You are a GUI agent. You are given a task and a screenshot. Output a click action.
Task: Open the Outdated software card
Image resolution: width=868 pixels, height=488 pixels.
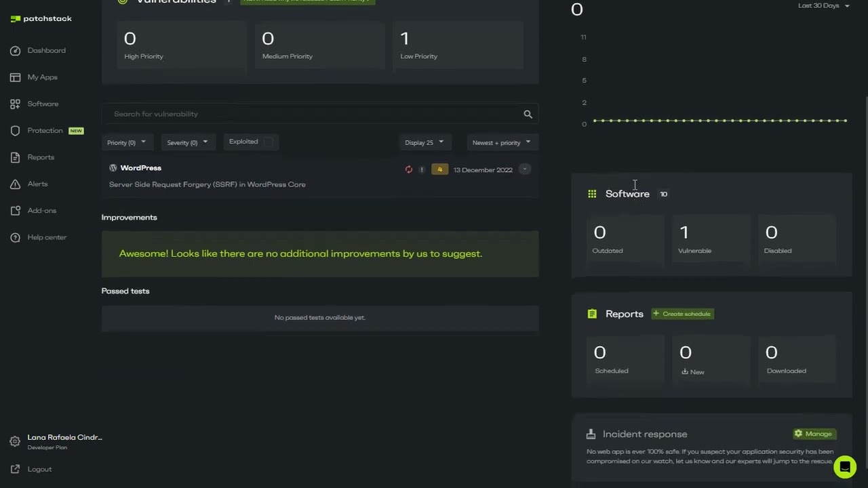click(x=625, y=240)
